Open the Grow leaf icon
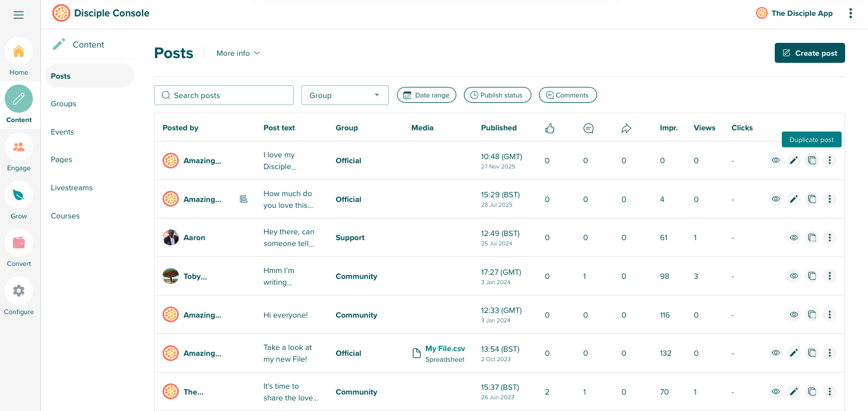This screenshot has height=411, width=868. [x=19, y=195]
